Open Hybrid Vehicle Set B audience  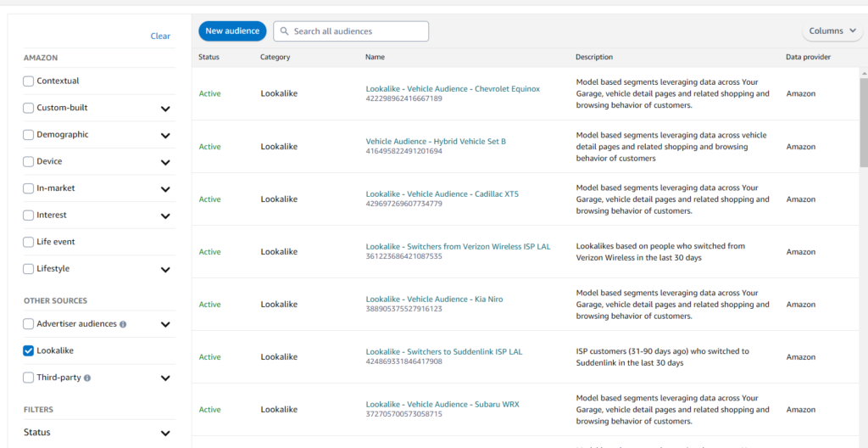tap(436, 142)
